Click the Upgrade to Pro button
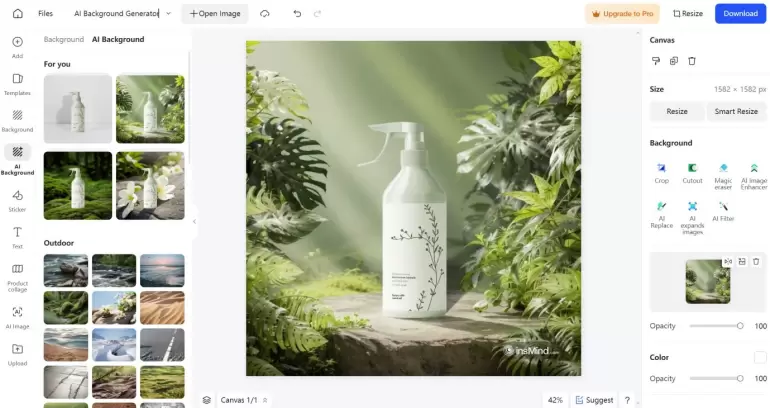Image resolution: width=770 pixels, height=408 pixels. (x=622, y=14)
